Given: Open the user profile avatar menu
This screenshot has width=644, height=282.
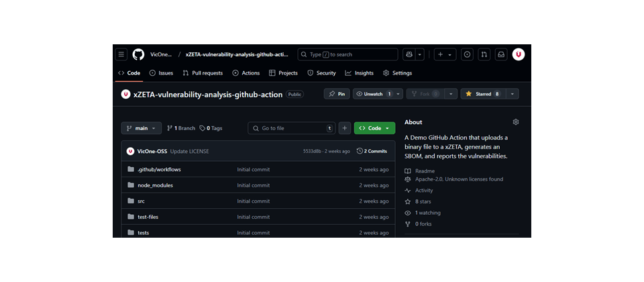Looking at the screenshot, I should pyautogui.click(x=519, y=54).
